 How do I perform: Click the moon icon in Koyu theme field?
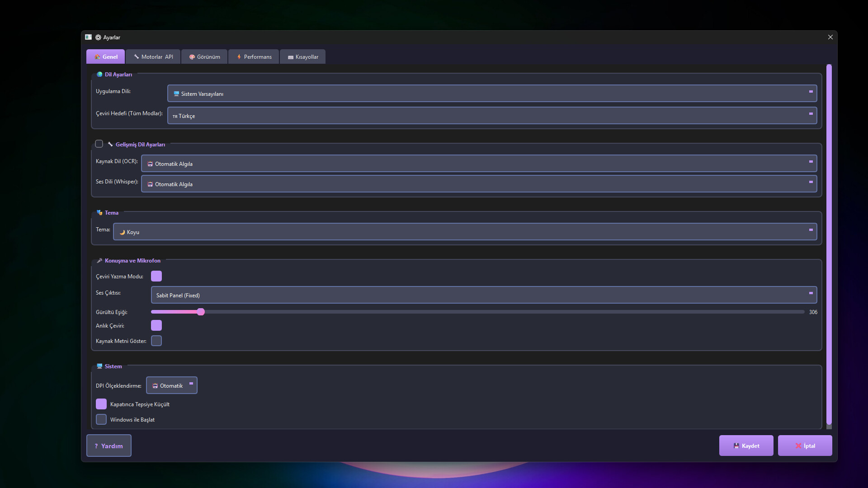coord(122,232)
